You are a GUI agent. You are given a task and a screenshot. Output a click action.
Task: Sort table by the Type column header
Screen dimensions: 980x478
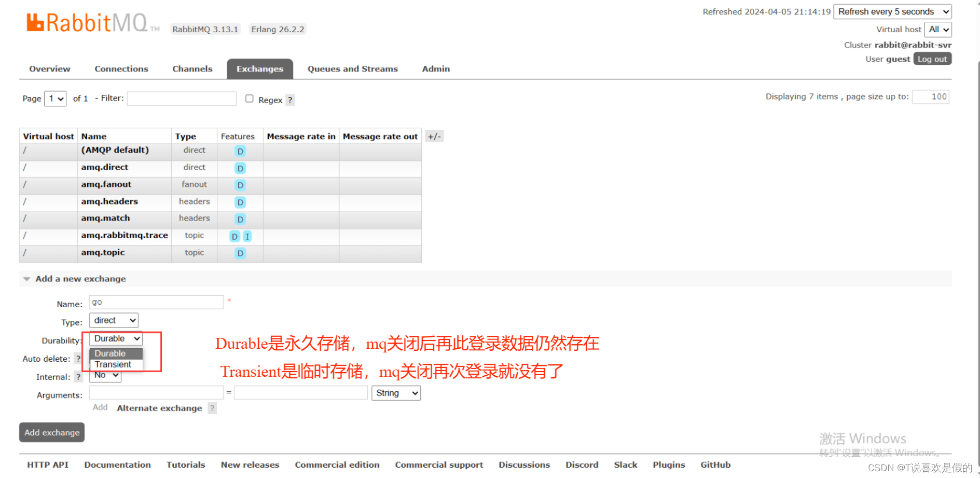pos(186,136)
